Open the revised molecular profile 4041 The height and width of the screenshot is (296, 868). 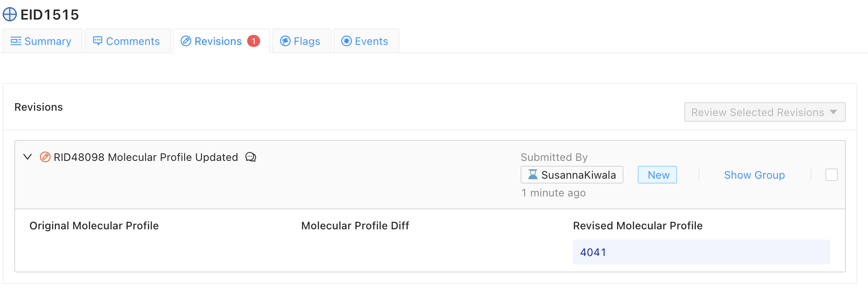coord(593,252)
